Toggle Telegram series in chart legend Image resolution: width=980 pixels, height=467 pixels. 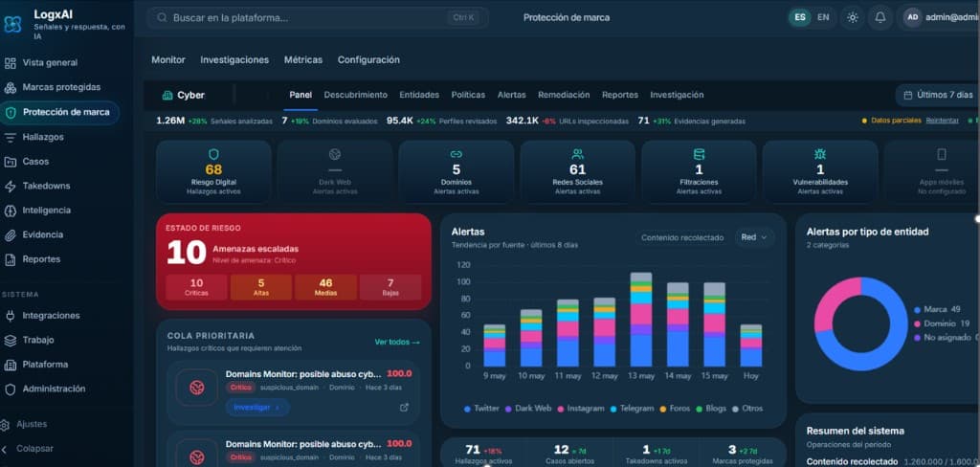[x=632, y=409]
